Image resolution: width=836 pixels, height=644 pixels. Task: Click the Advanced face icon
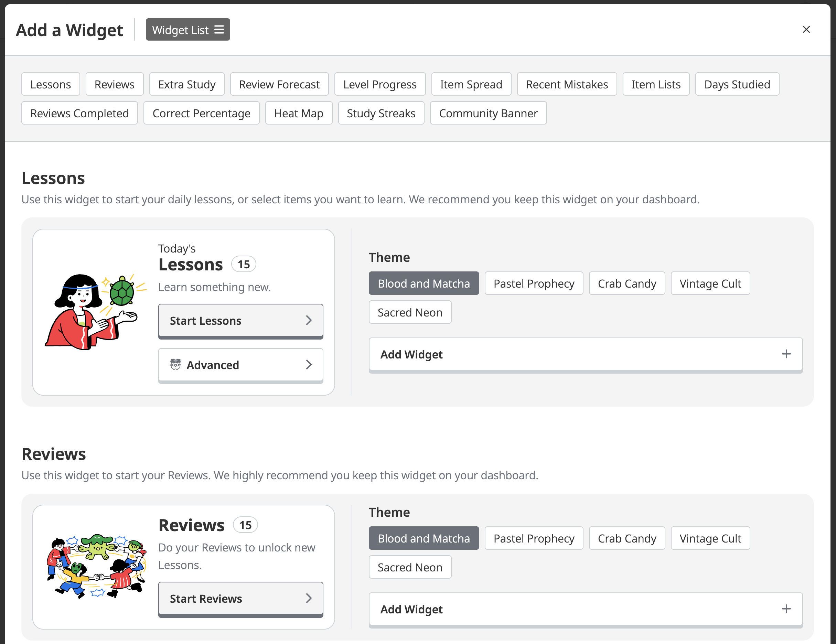(175, 365)
